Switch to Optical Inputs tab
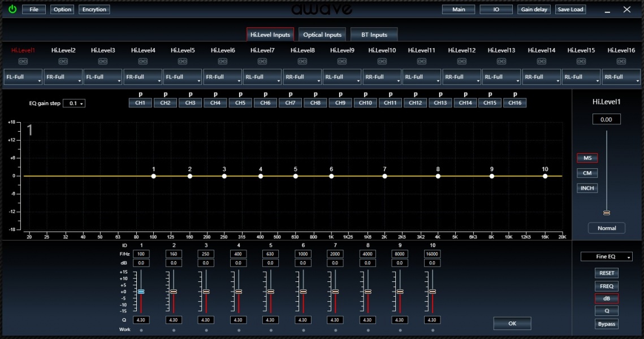 coord(322,34)
